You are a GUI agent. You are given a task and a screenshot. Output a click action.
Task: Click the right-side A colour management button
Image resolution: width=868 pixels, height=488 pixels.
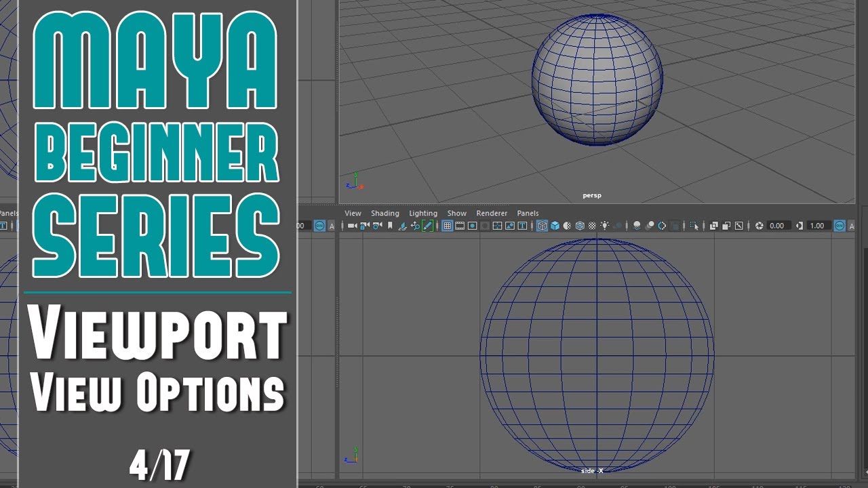pyautogui.click(x=852, y=226)
